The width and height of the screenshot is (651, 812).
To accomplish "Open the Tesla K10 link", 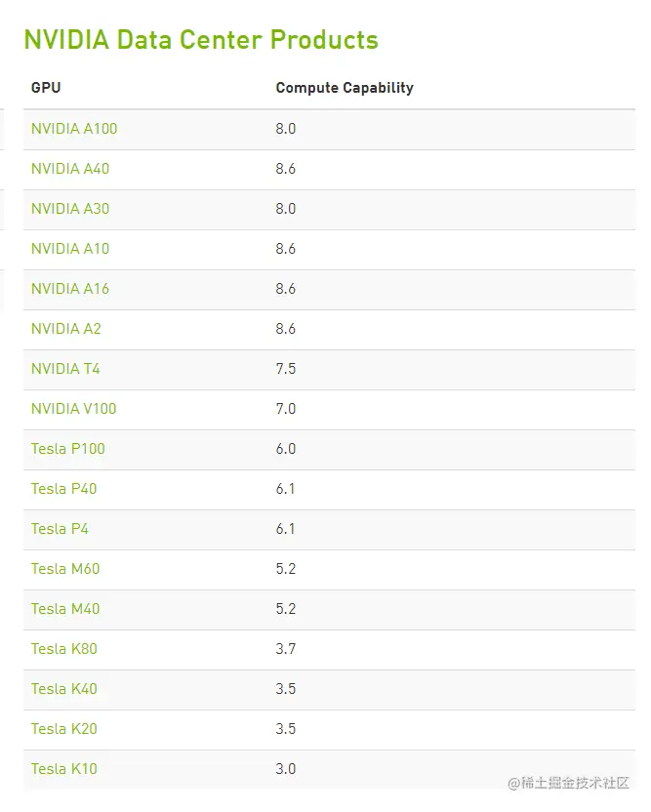I will (x=64, y=769).
